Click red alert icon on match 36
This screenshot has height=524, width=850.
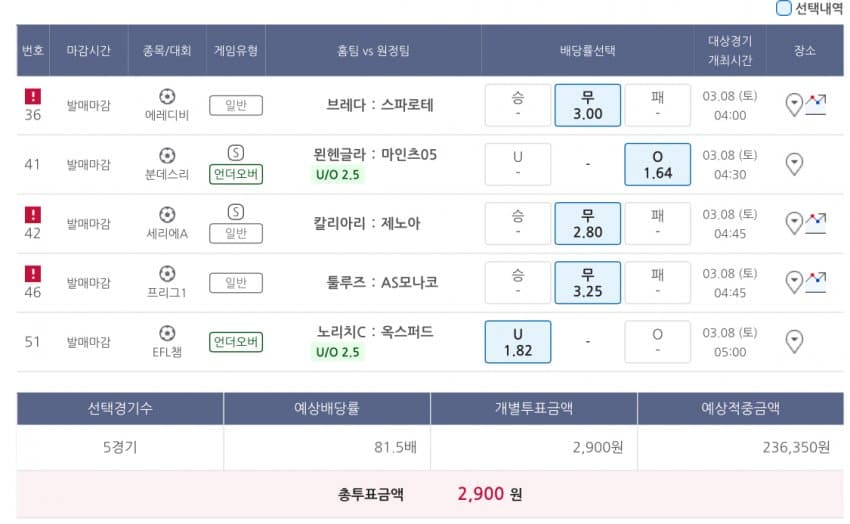pyautogui.click(x=33, y=96)
